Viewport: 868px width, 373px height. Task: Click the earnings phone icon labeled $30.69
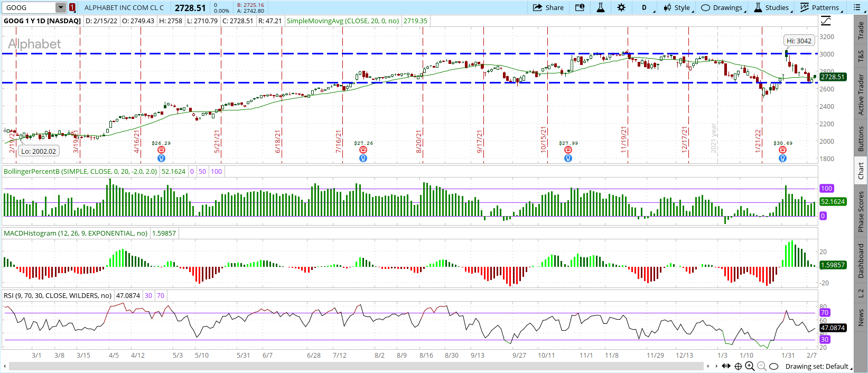pyautogui.click(x=782, y=150)
